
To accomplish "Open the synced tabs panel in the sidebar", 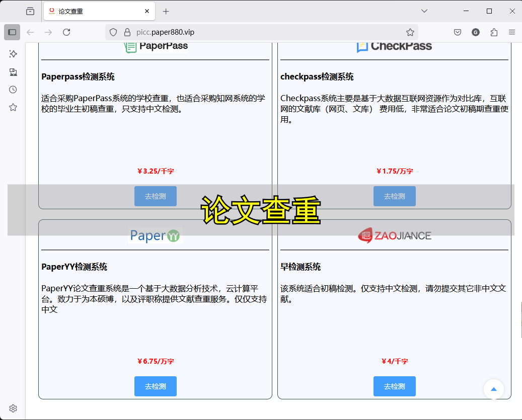I will coord(13,72).
